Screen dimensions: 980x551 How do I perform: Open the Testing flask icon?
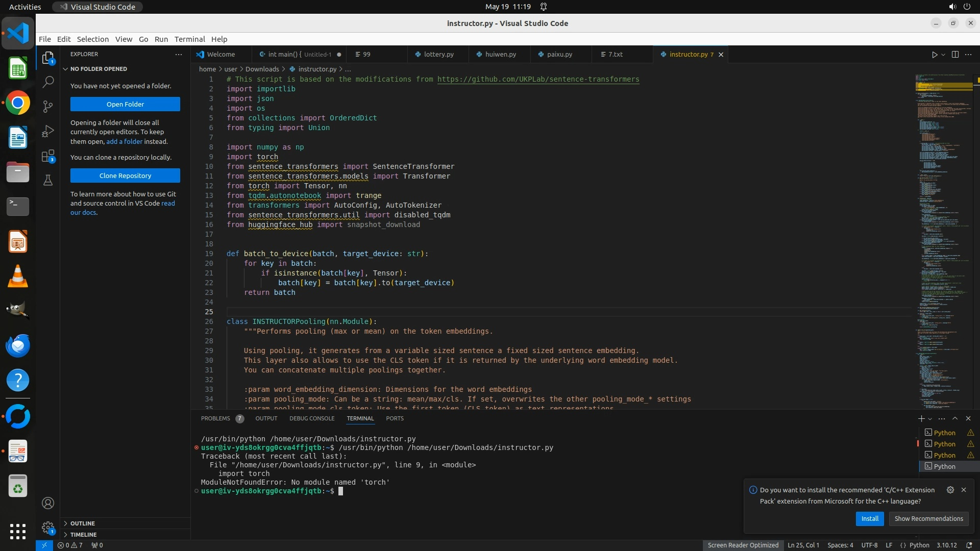point(48,180)
